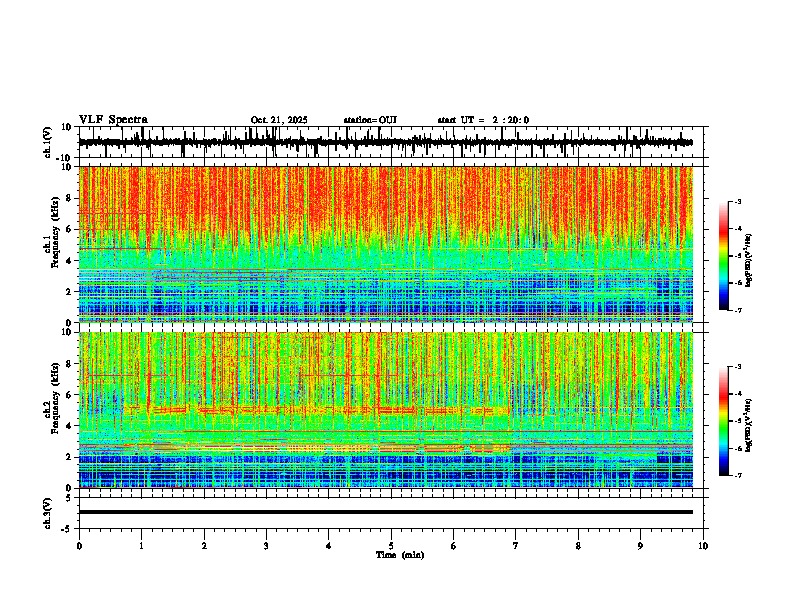
Task: Click the "ch.1(V)" waveform axis label
Action: 48,142
